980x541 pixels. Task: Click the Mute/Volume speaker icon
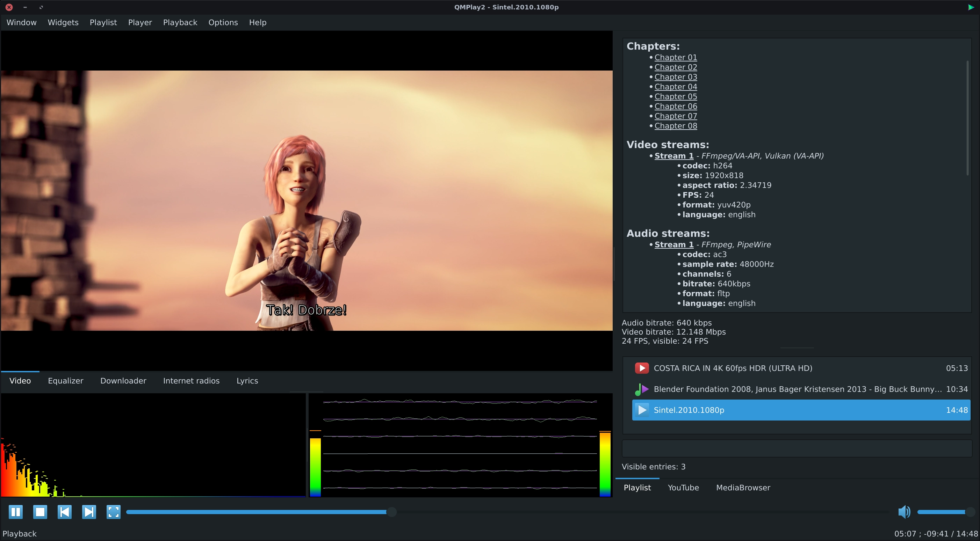pyautogui.click(x=905, y=512)
